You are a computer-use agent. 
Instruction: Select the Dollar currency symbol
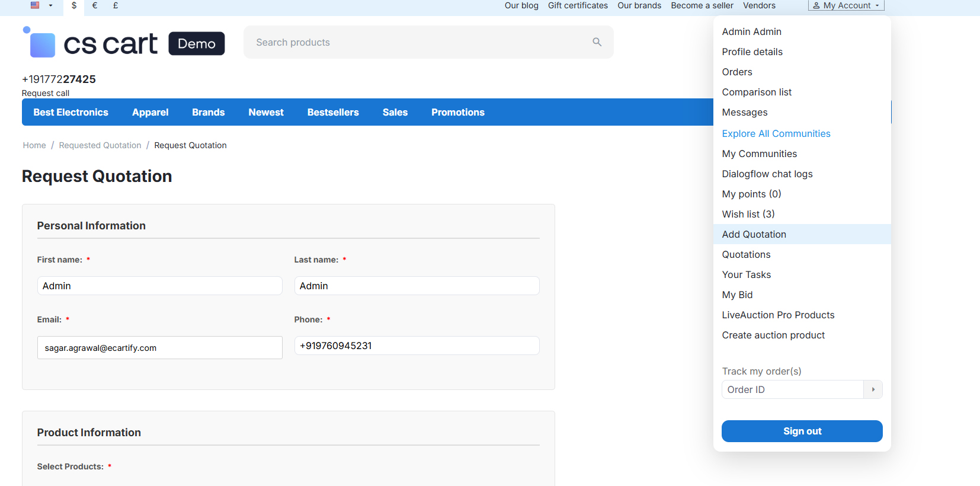(74, 5)
